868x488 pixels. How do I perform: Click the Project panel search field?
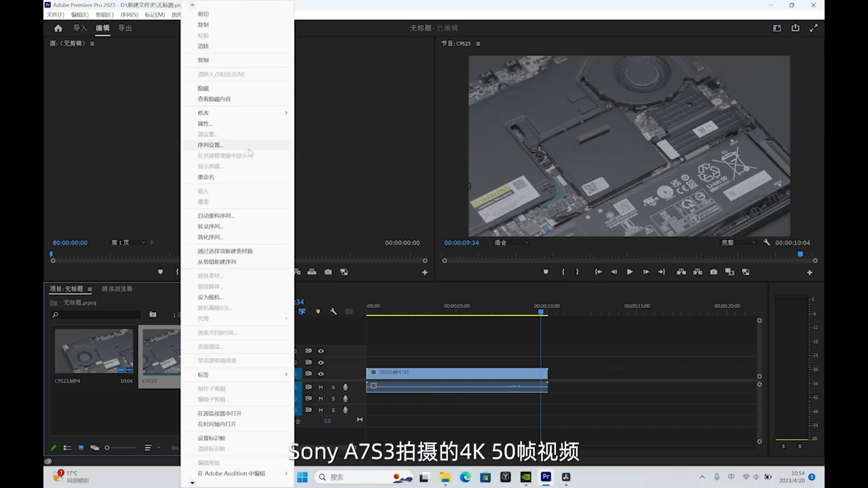click(x=97, y=314)
